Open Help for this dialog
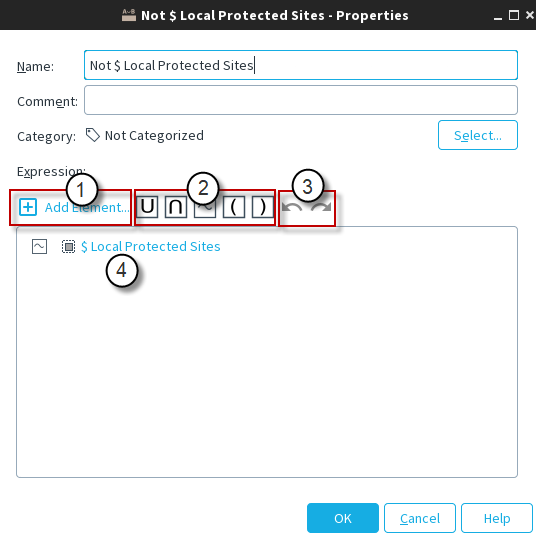The height and width of the screenshot is (535, 536). point(497,518)
